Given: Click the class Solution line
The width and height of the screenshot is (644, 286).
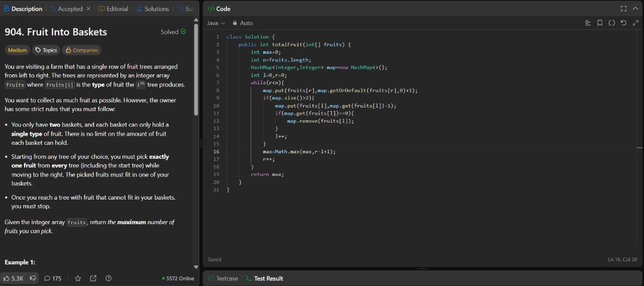Looking at the screenshot, I should [x=251, y=37].
